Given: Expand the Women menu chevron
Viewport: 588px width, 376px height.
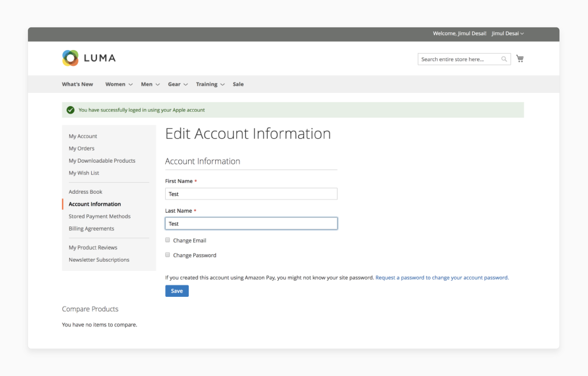Looking at the screenshot, I should pyautogui.click(x=131, y=84).
